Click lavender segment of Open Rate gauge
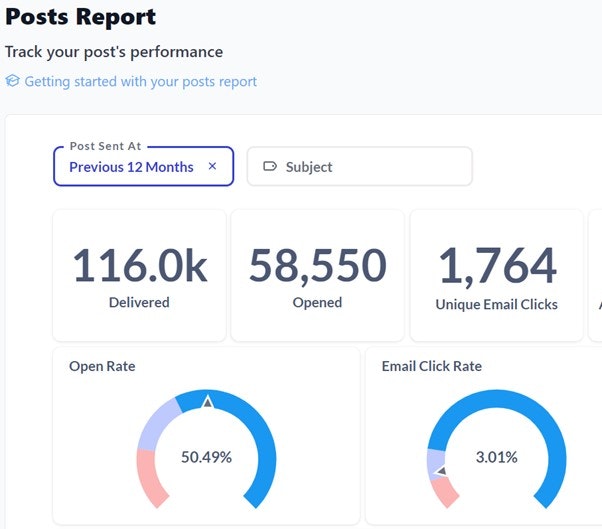This screenshot has width=602, height=529. click(x=157, y=424)
